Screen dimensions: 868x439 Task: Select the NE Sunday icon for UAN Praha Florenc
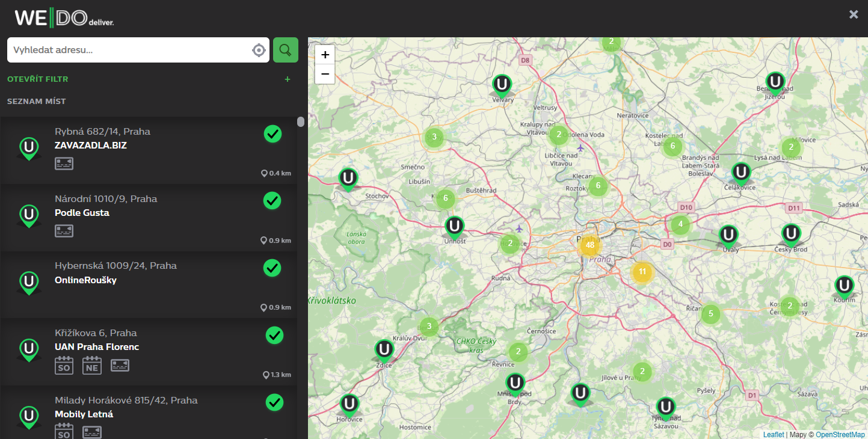(x=91, y=365)
